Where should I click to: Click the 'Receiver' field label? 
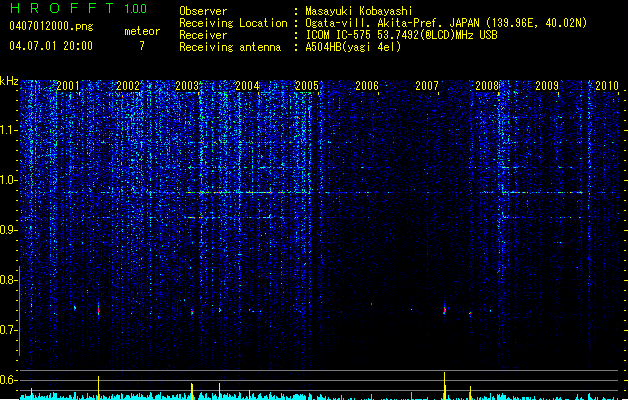(203, 35)
